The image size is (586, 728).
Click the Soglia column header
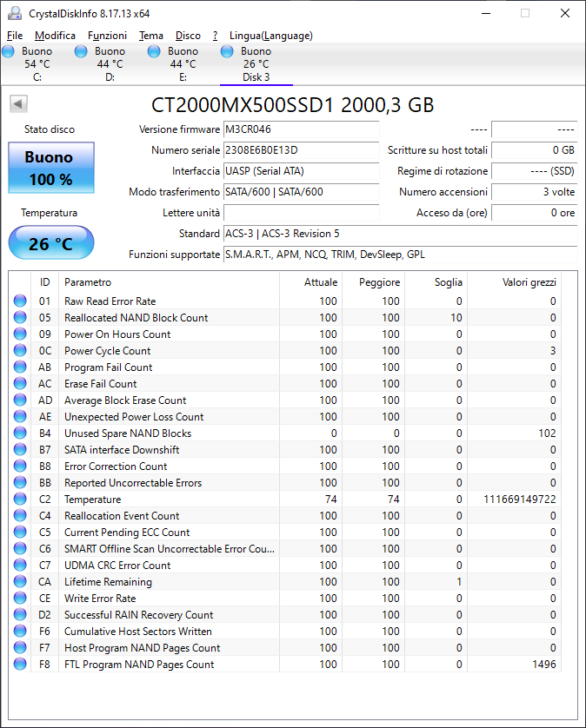pos(436,282)
